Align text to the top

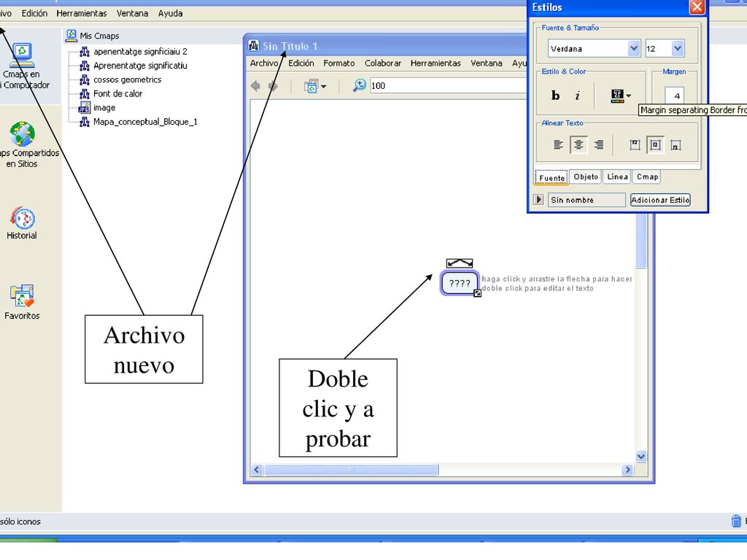pyautogui.click(x=635, y=145)
